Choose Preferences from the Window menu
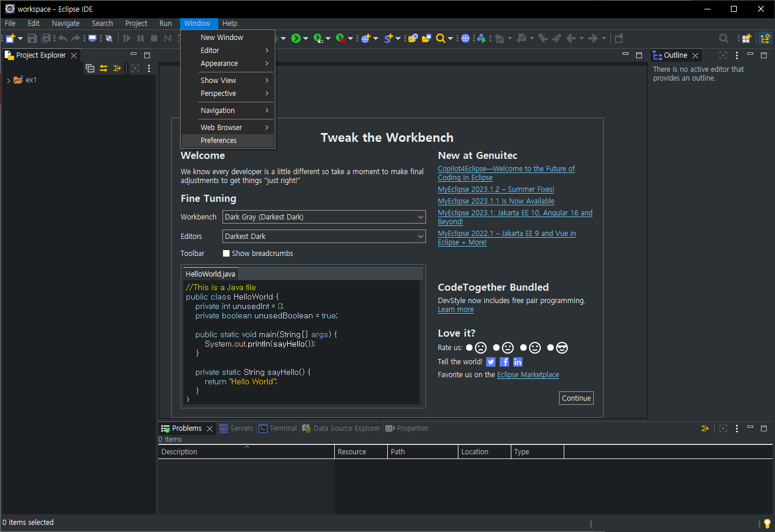Screen dimensions: 775x532 [x=228, y=141]
